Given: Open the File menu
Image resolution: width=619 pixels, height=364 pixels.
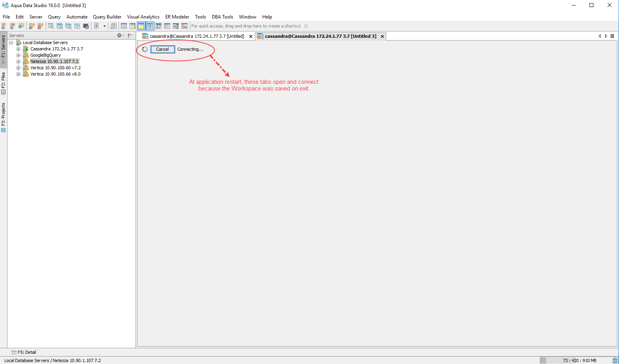Looking at the screenshot, I should click(x=6, y=17).
